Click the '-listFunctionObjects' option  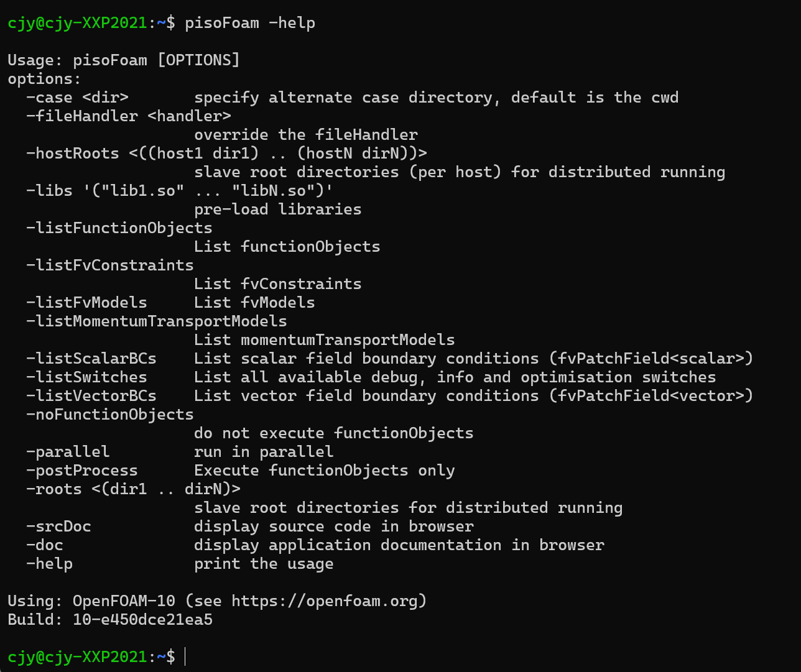[119, 228]
